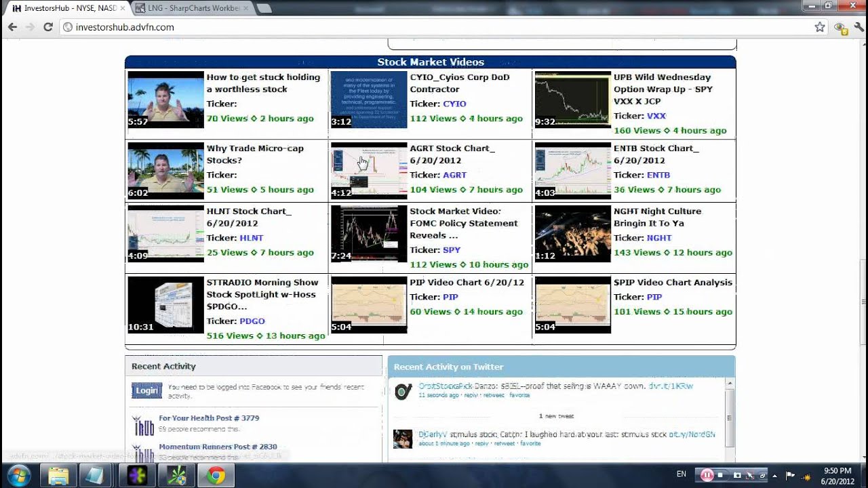
Task: Click the Action Center flag tray icon
Action: [790, 475]
